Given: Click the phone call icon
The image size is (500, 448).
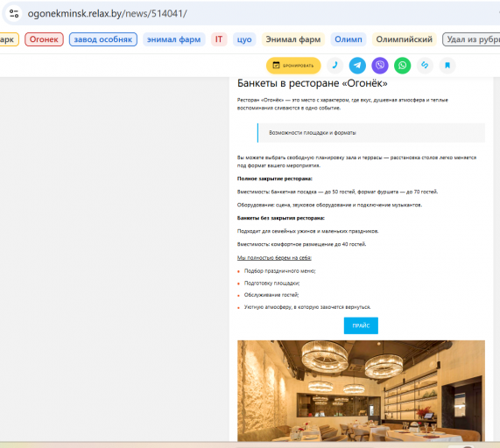Looking at the screenshot, I should pyautogui.click(x=335, y=66).
